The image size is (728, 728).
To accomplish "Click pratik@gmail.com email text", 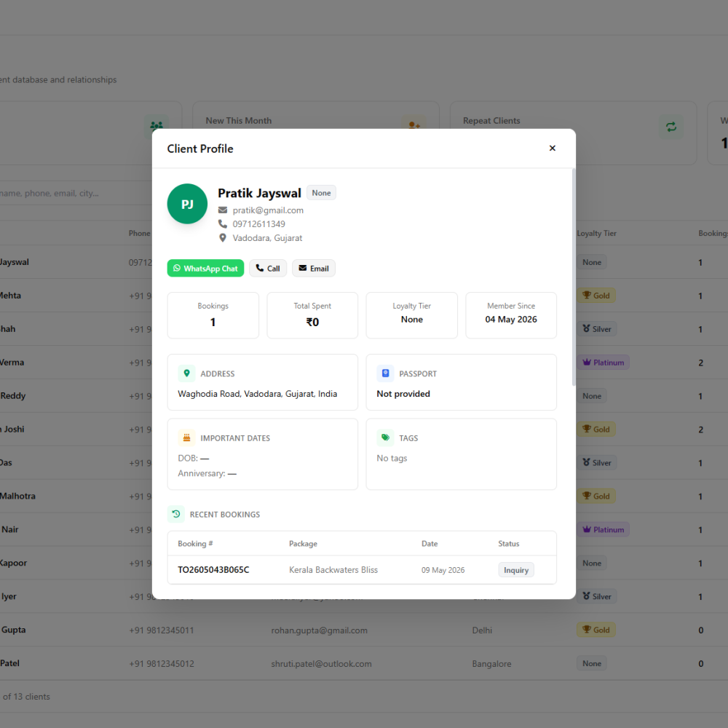I will (x=268, y=210).
